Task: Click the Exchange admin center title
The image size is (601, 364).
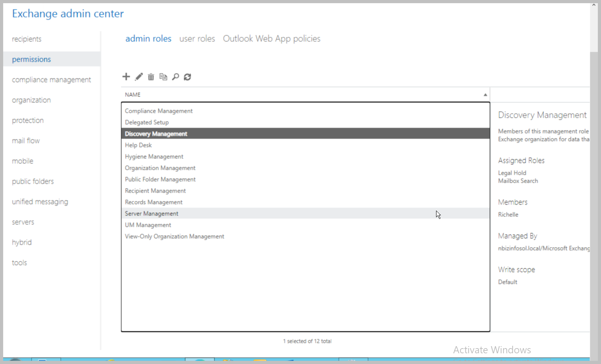Action: tap(68, 13)
